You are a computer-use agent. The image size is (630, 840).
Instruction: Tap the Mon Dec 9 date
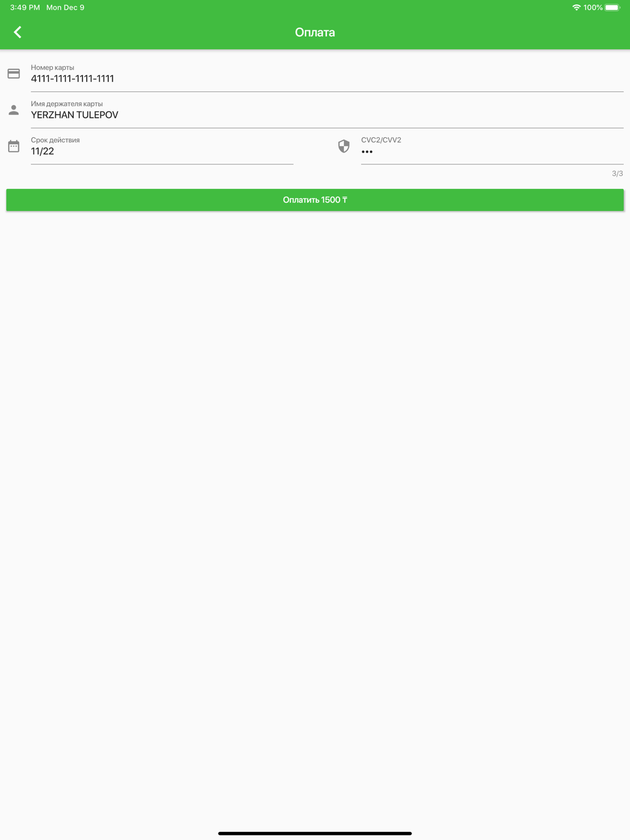tap(65, 8)
